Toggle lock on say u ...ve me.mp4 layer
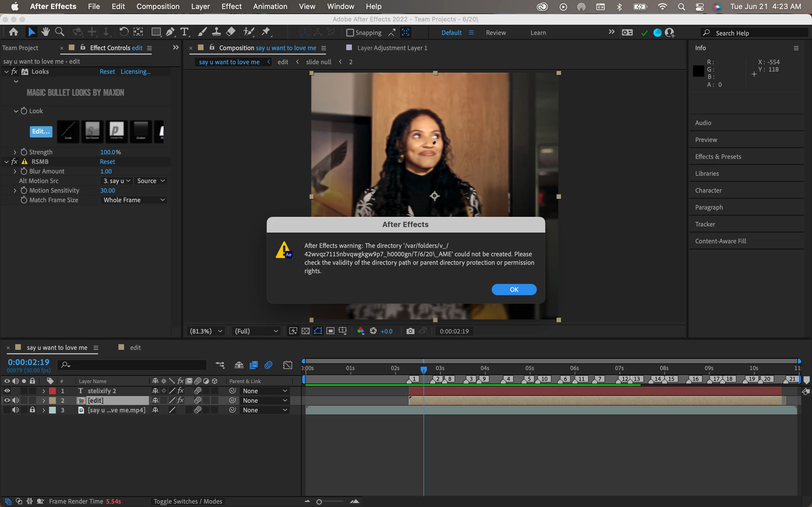812x507 pixels. point(32,410)
